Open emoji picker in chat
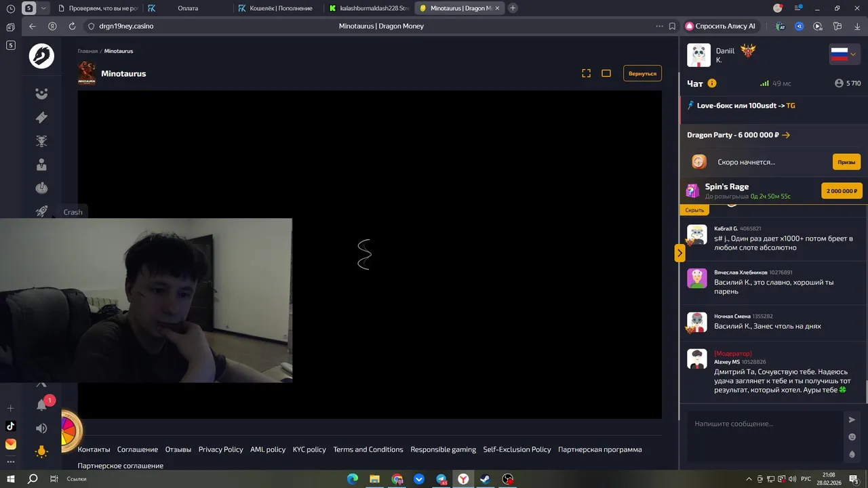Screen dimensions: 868x488 (852, 437)
